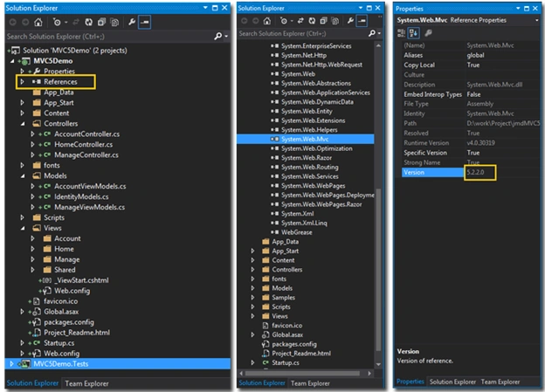Select HomeController.cs in the Controllers folder
The image size is (545, 392).
[84, 145]
